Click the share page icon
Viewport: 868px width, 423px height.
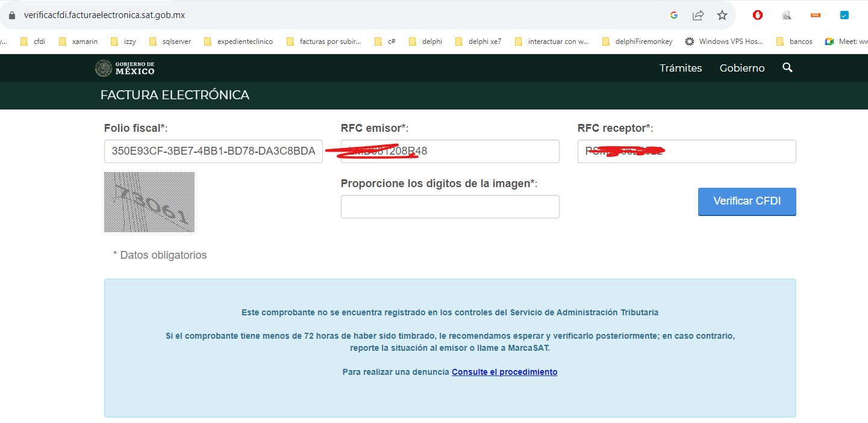pyautogui.click(x=698, y=15)
